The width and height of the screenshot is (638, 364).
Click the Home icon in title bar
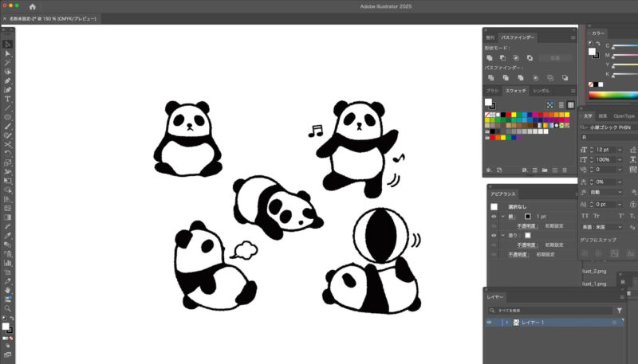pyautogui.click(x=33, y=6)
